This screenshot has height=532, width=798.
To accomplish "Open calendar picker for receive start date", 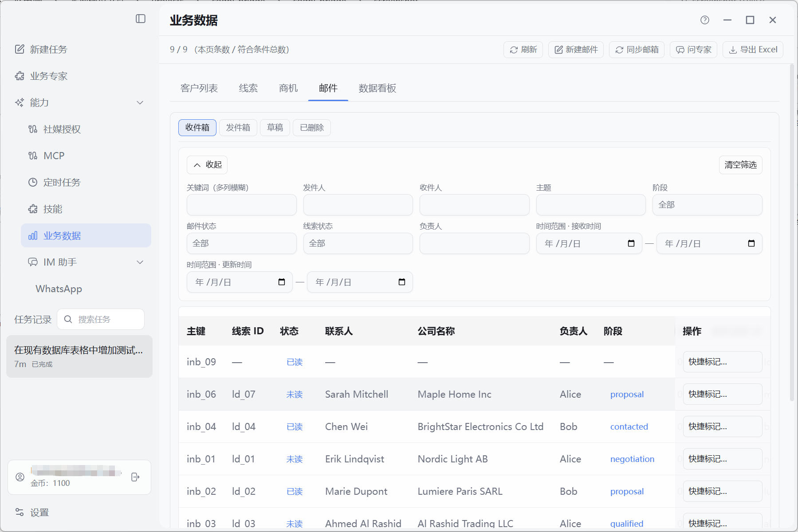I will [631, 243].
